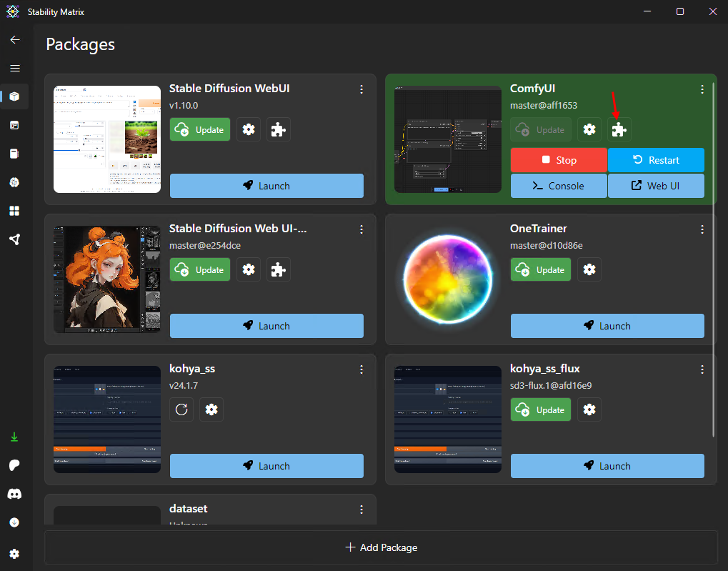The width and height of the screenshot is (728, 571).
Task: Update Stable Diffusion WebUI v1.10.0
Action: (199, 129)
